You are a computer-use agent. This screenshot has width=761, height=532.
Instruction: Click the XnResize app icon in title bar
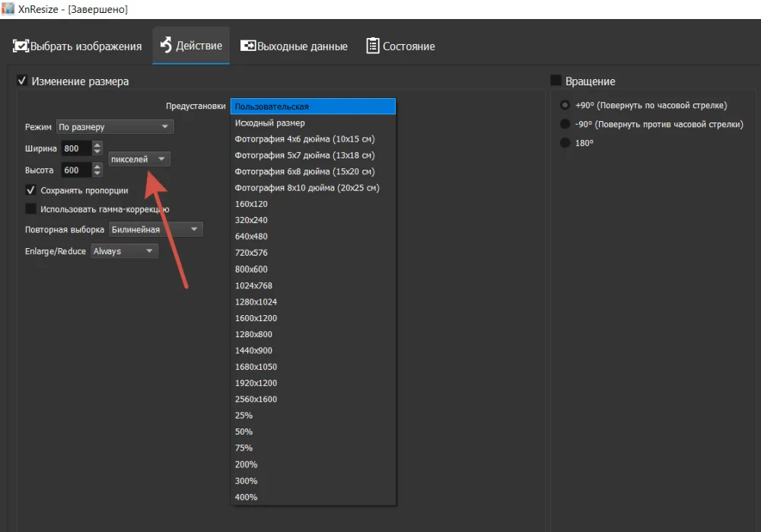(8, 9)
